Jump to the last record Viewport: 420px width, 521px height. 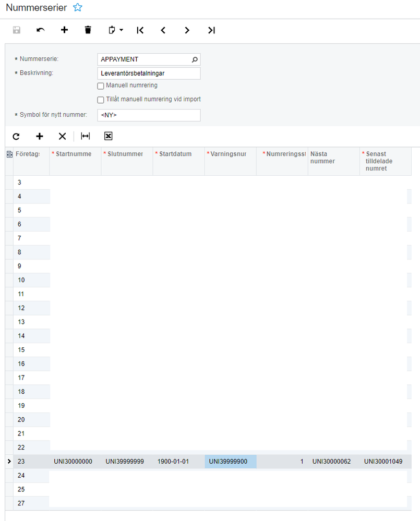[x=211, y=30]
